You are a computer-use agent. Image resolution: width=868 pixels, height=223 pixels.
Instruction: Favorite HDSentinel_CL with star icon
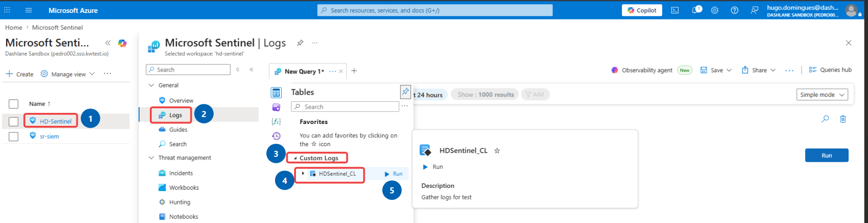497,150
